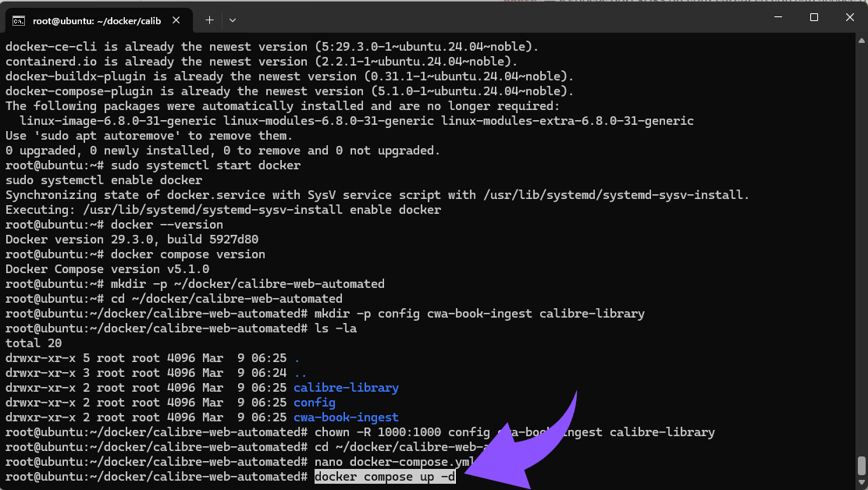This screenshot has height=490, width=868.
Task: Open the config directory link
Action: pos(314,403)
